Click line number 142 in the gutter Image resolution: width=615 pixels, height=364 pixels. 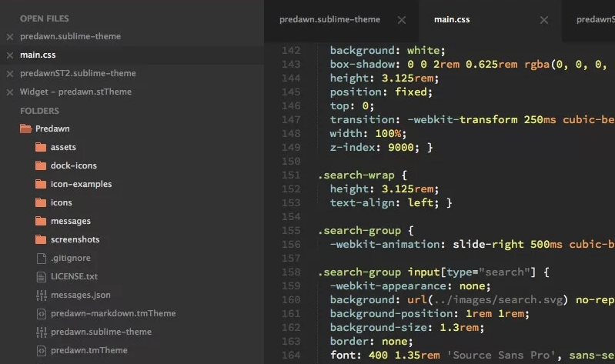pyautogui.click(x=291, y=51)
